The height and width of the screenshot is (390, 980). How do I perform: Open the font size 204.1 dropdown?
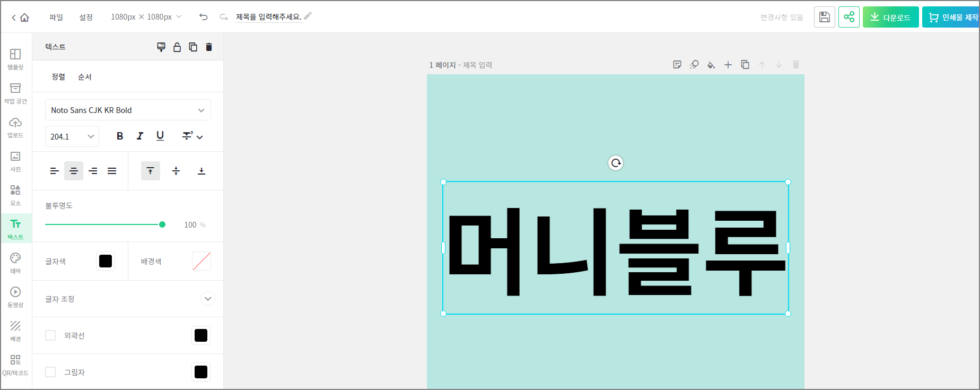[x=72, y=136]
